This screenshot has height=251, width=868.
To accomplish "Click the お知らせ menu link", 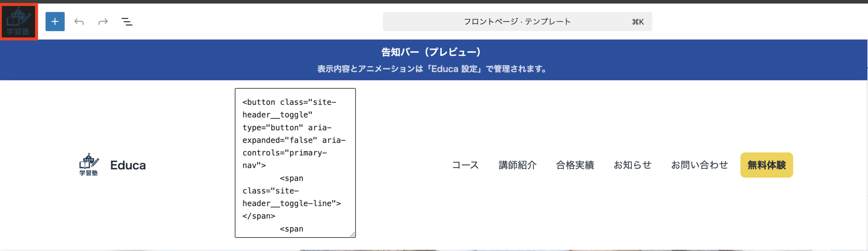I will 632,165.
